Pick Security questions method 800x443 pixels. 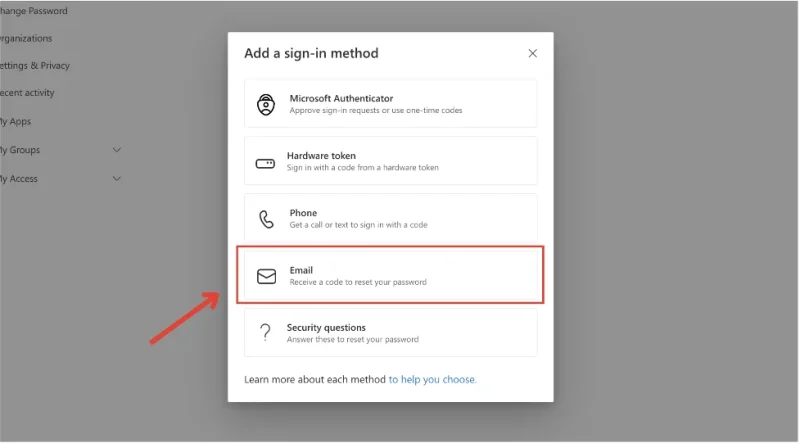(390, 332)
